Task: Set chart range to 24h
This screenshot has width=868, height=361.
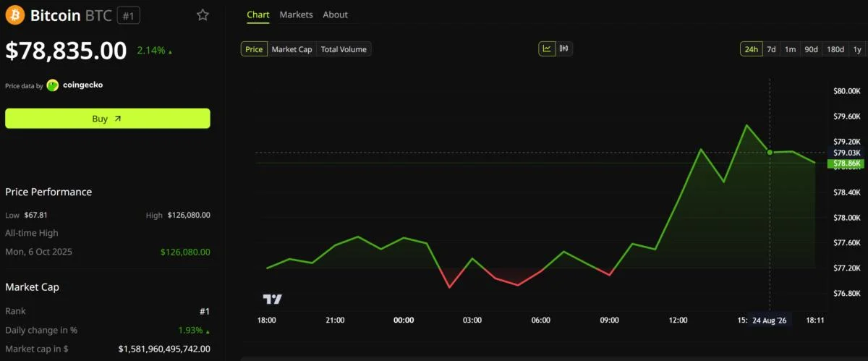Action: pyautogui.click(x=751, y=49)
